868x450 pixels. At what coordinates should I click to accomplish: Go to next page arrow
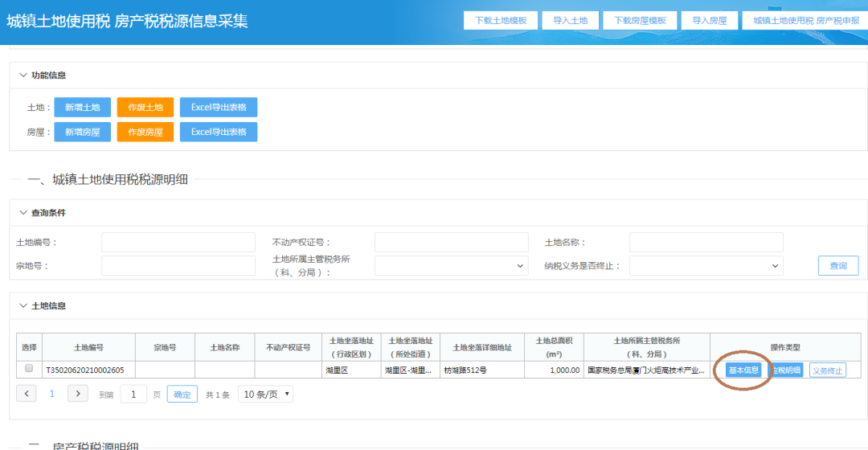pos(77,394)
